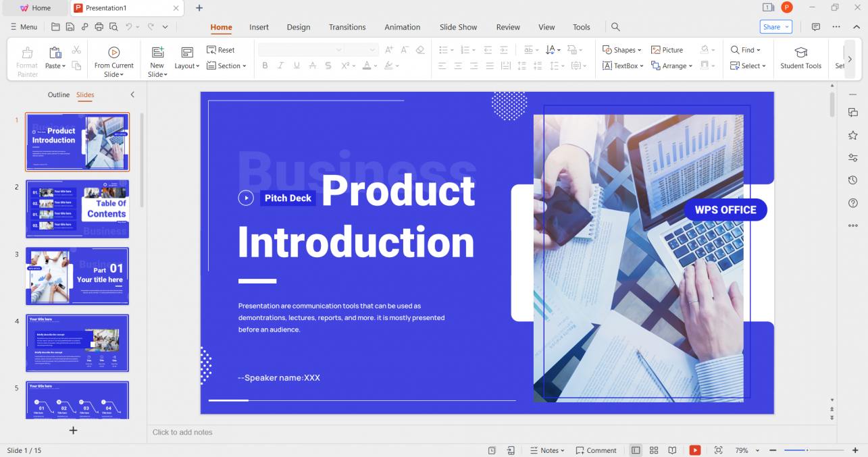Expand the Layout options
This screenshot has width=868, height=457.
[x=187, y=65]
